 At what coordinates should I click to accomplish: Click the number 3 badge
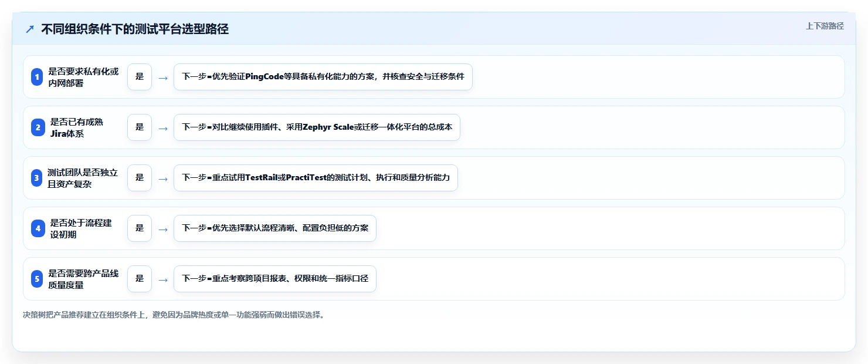point(37,178)
